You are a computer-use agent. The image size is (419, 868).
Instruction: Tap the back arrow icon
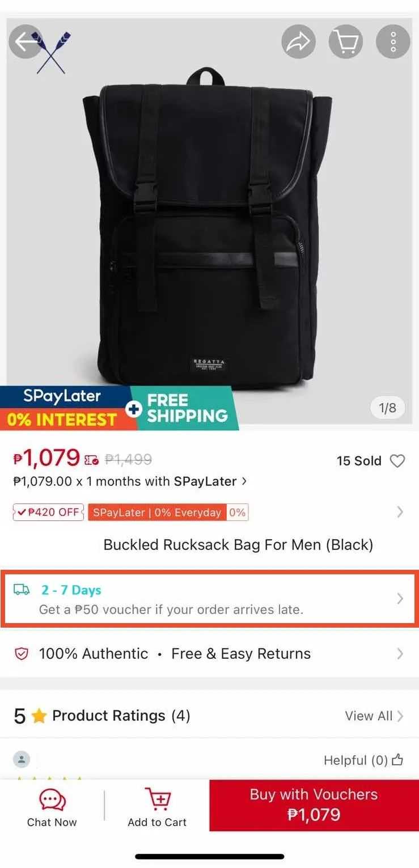tap(26, 41)
